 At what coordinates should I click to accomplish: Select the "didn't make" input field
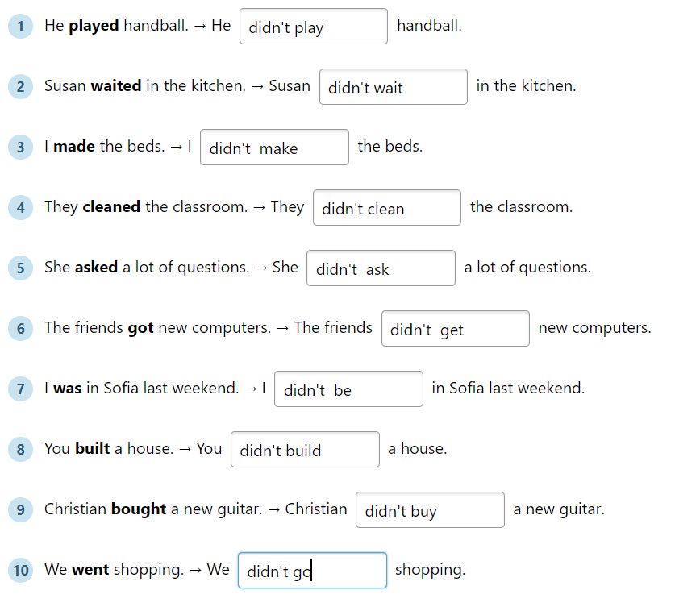274,148
